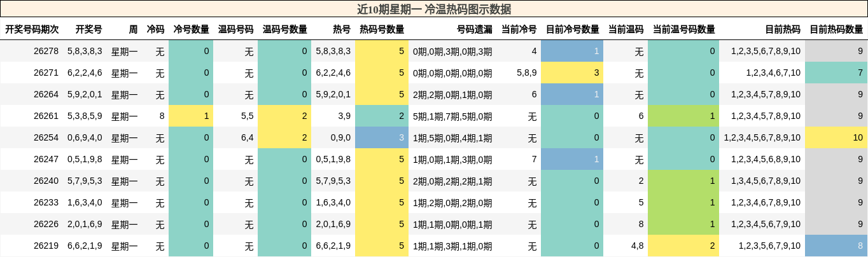Select omission cell 1期,1期,3期,1期,0期
This screenshot has height=257, width=868.
[x=452, y=246]
